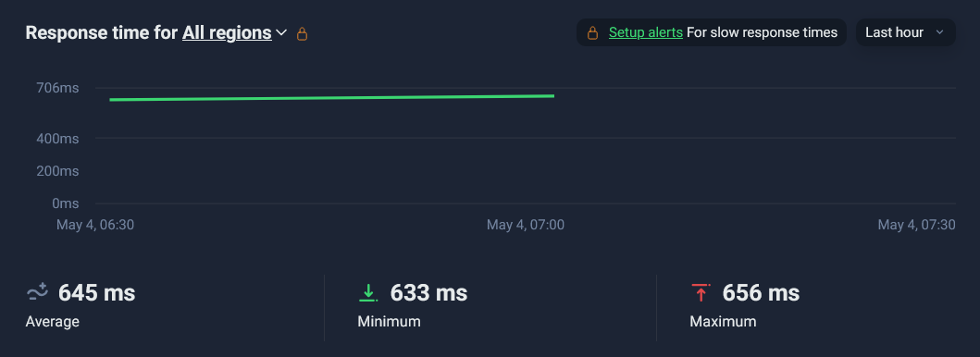The image size is (980, 357).
Task: Click the 0ms axis label
Action: tap(65, 203)
